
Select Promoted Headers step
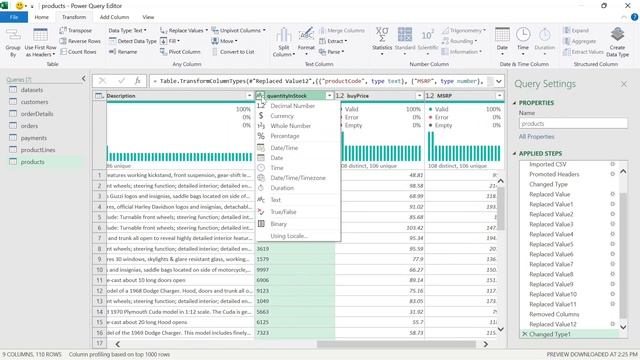coord(554,174)
